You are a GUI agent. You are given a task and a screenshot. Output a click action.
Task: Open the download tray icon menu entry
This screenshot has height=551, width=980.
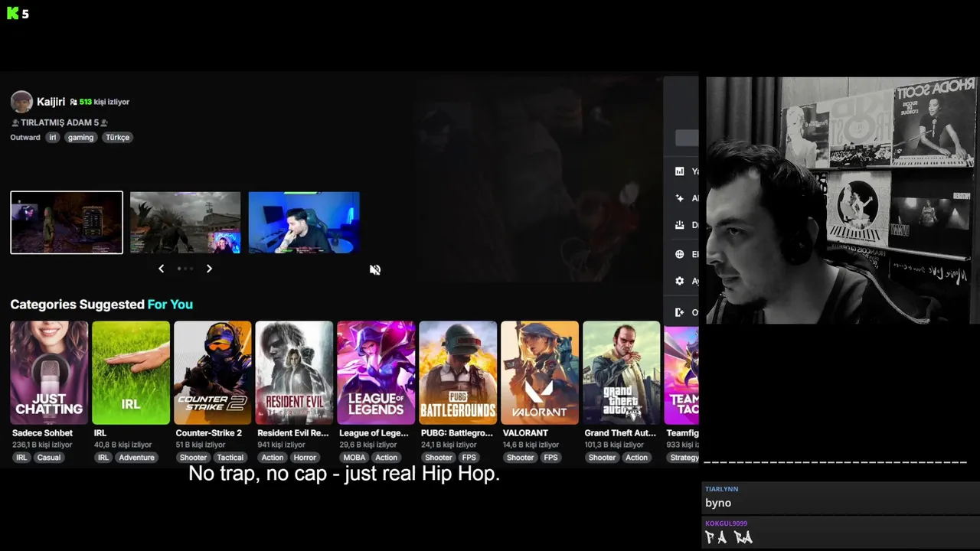(679, 225)
